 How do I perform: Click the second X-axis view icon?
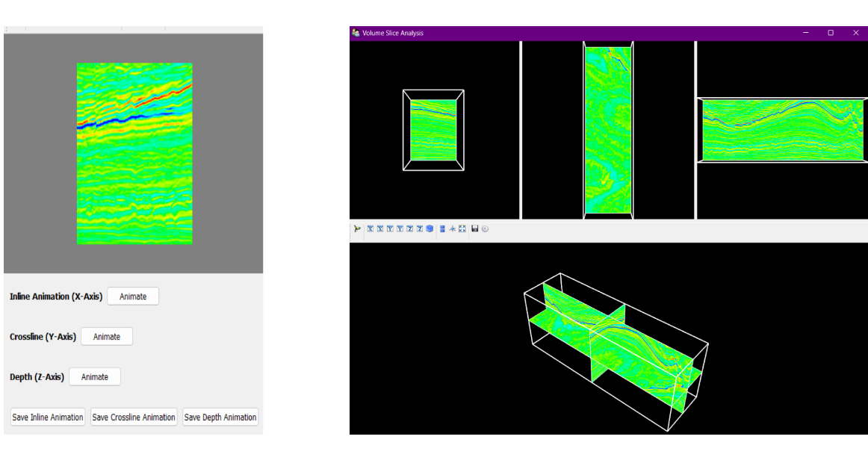coord(380,229)
